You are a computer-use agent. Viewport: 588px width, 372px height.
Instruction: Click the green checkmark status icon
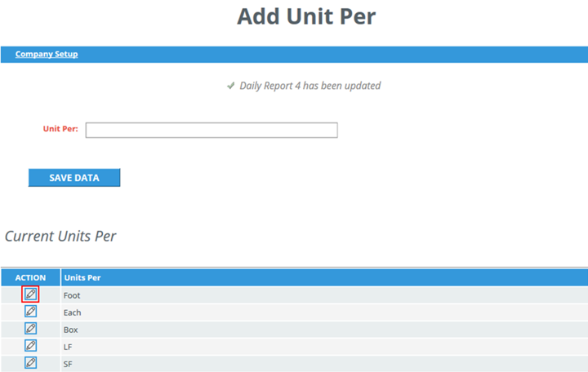pos(230,86)
